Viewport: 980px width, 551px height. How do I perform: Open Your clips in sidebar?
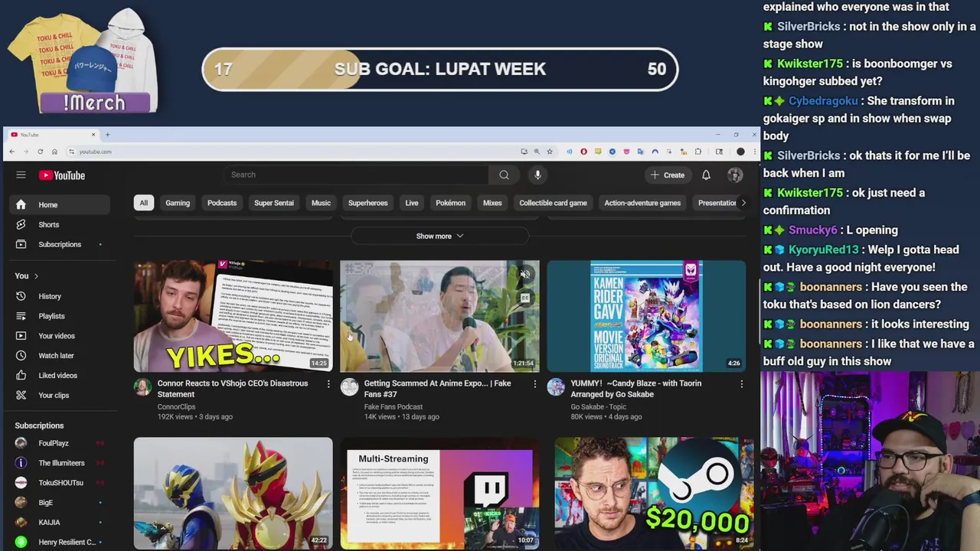[x=59, y=396]
